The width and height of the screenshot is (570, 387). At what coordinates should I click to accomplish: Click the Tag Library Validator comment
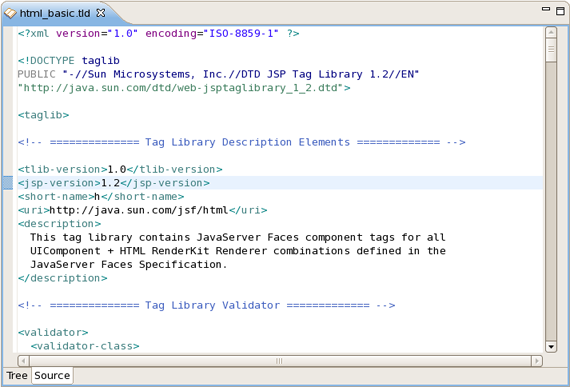[x=206, y=306]
